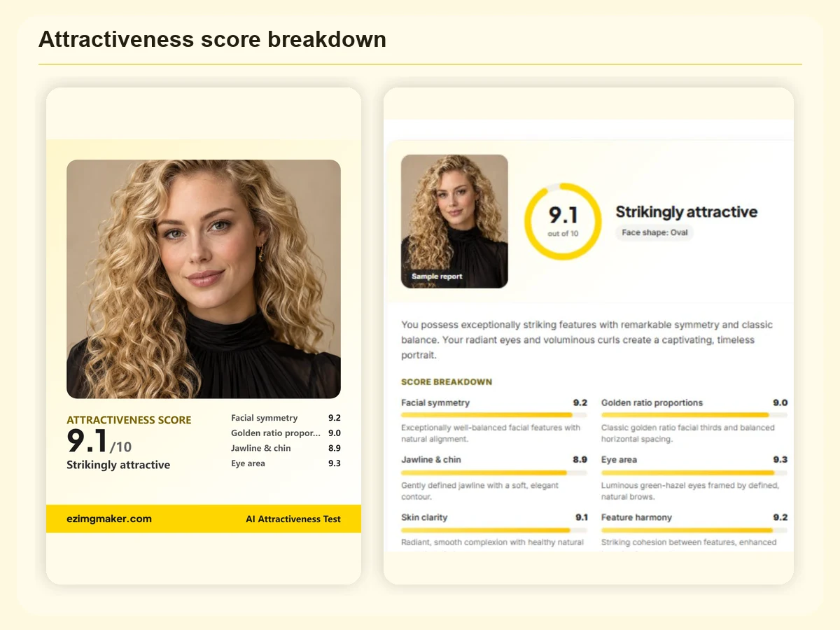Click Facial symmetry label in report breakdown

coord(435,402)
